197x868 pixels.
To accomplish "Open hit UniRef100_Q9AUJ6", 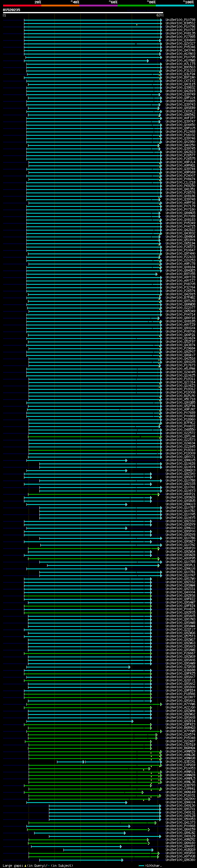I will coord(180,569).
